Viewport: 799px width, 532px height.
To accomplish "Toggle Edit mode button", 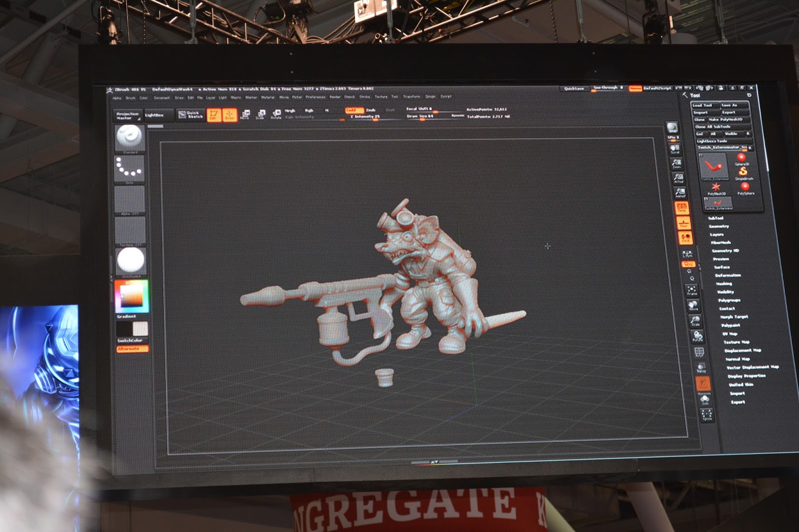I will pyautogui.click(x=214, y=115).
